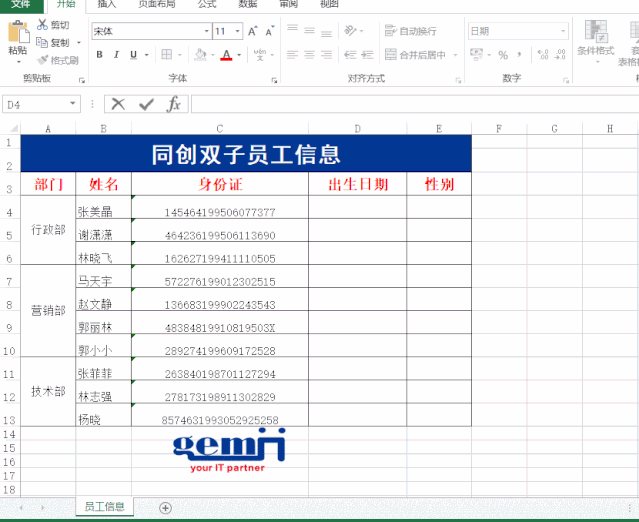The image size is (639, 522).
Task: Select cell with 张美晶
Action: click(x=104, y=207)
